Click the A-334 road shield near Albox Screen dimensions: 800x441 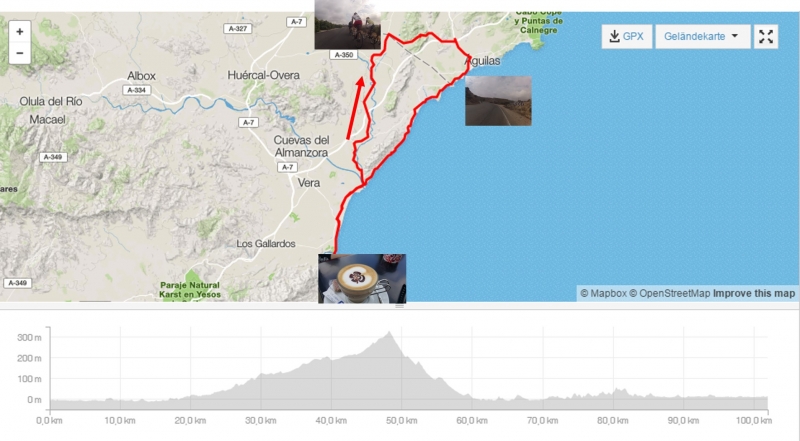136,90
